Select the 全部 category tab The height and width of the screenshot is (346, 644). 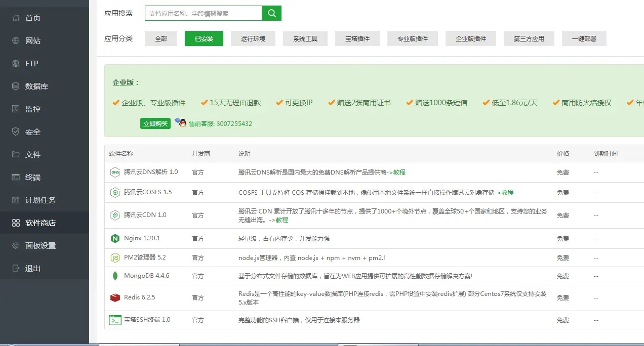161,38
